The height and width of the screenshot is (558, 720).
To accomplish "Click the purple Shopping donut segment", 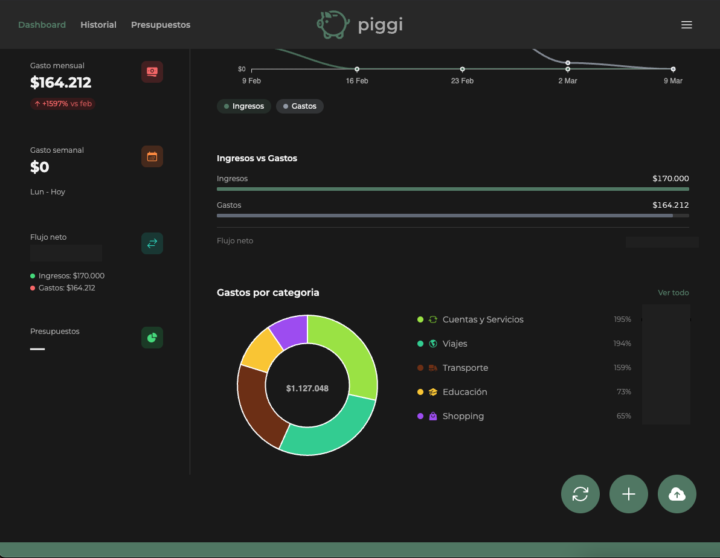I will [x=290, y=330].
